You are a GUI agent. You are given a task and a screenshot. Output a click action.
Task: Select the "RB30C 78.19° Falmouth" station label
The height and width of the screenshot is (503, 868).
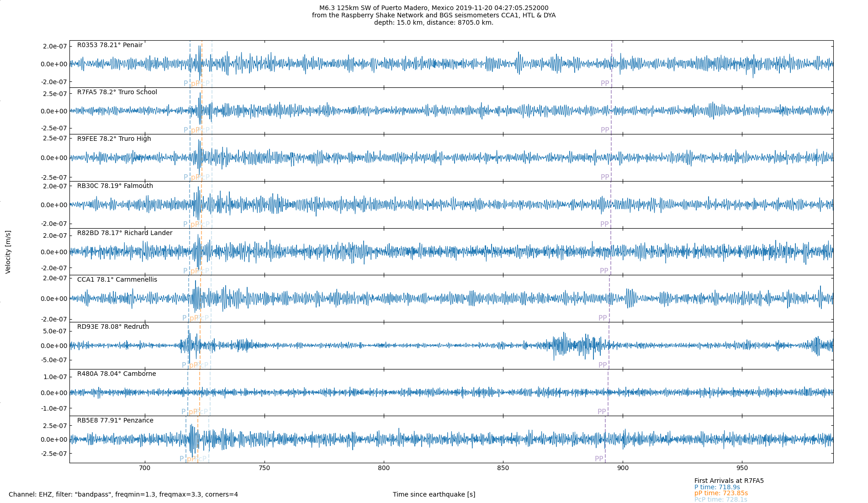(115, 186)
